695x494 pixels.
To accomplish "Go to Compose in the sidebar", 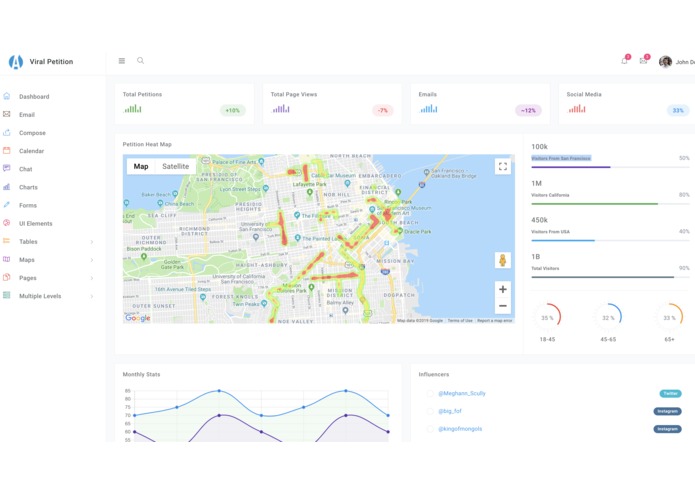I will (x=32, y=133).
